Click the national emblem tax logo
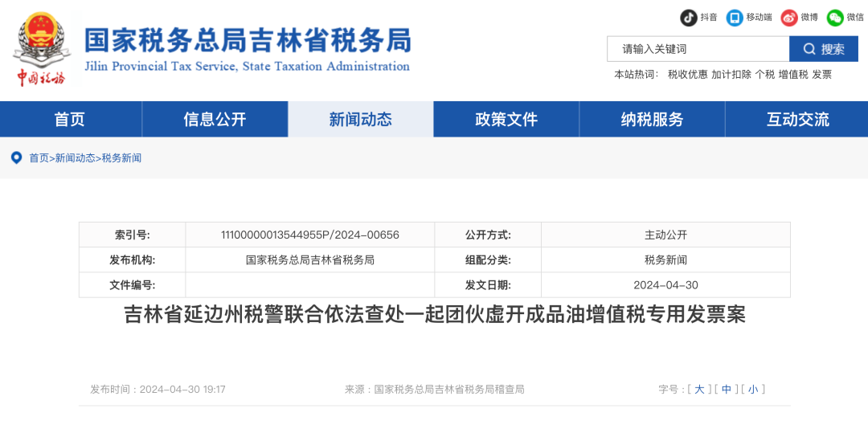This screenshot has width=868, height=429. (x=42, y=49)
